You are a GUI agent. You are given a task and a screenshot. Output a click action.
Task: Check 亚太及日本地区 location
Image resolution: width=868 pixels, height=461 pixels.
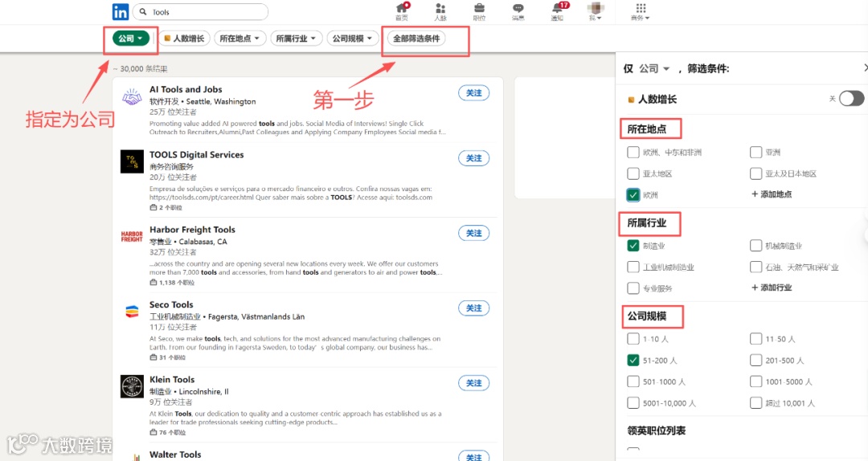pos(755,173)
